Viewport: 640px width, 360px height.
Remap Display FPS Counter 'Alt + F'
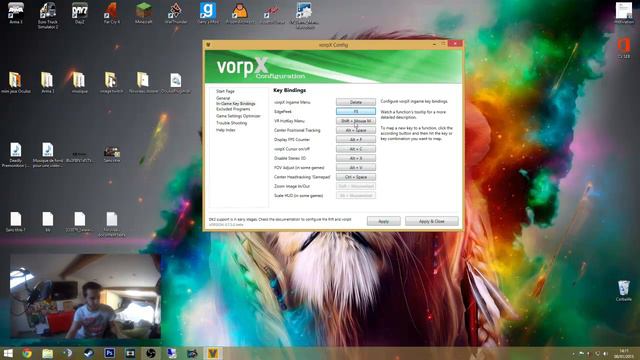point(356,140)
